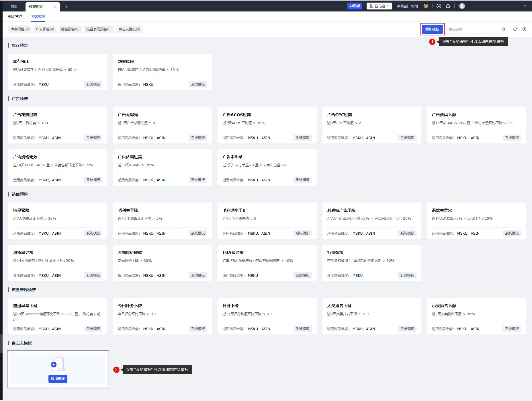
Task: Filter by 自定义模板(0) category
Action: (129, 29)
